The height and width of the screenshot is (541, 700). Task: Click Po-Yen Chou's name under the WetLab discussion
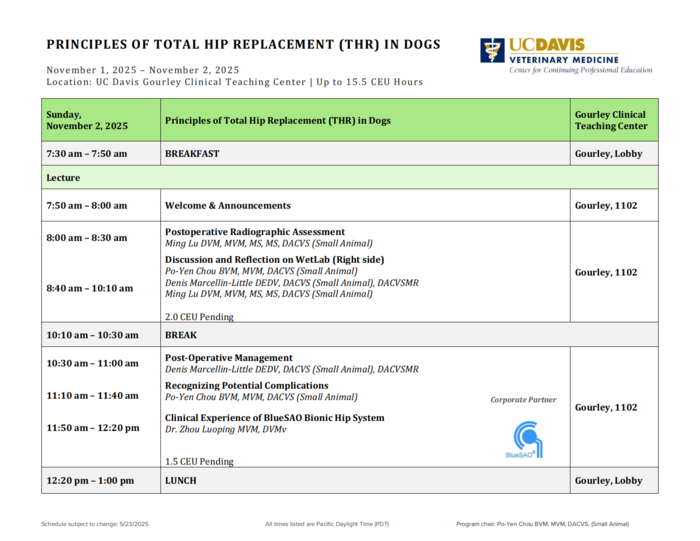(261, 271)
